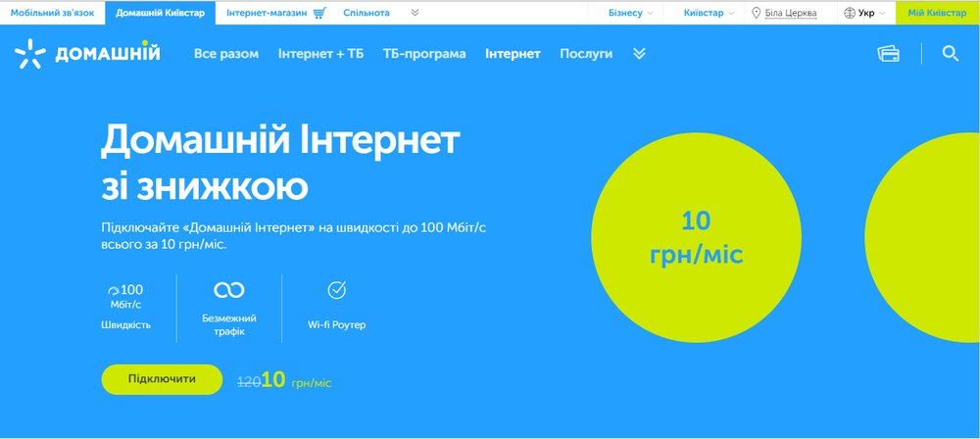Image resolution: width=980 pixels, height=439 pixels.
Task: Select the Інтернет menu item
Action: (513, 54)
